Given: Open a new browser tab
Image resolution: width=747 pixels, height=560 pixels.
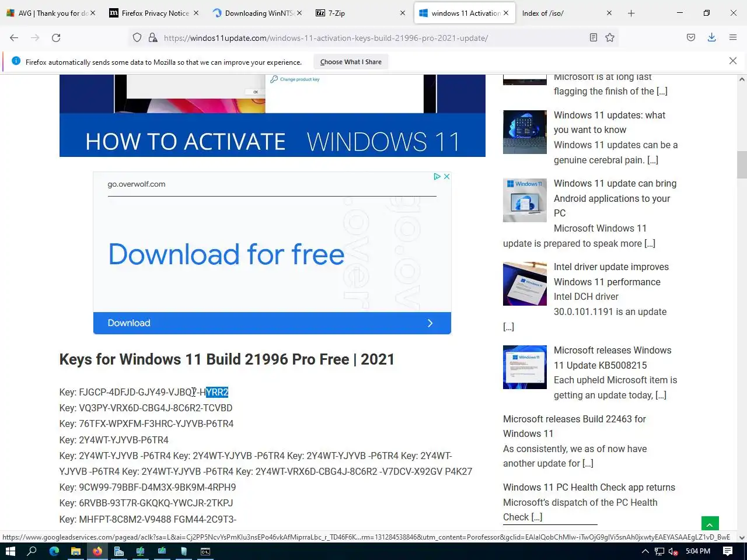Looking at the screenshot, I should coord(631,13).
